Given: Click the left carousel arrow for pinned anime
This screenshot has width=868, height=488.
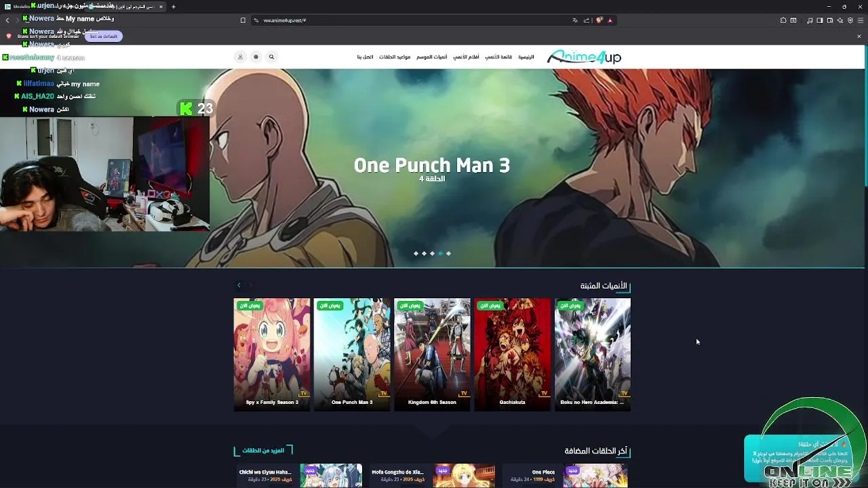Looking at the screenshot, I should pos(239,285).
